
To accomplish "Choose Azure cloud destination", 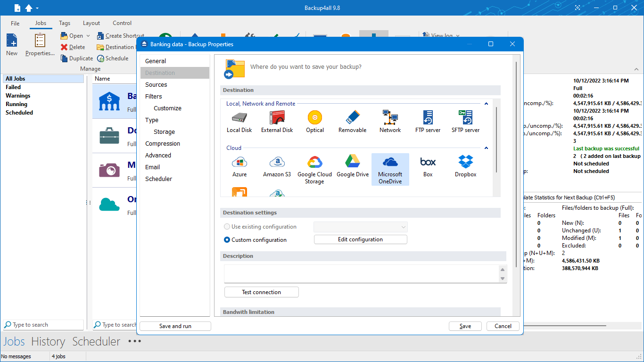I will (239, 166).
